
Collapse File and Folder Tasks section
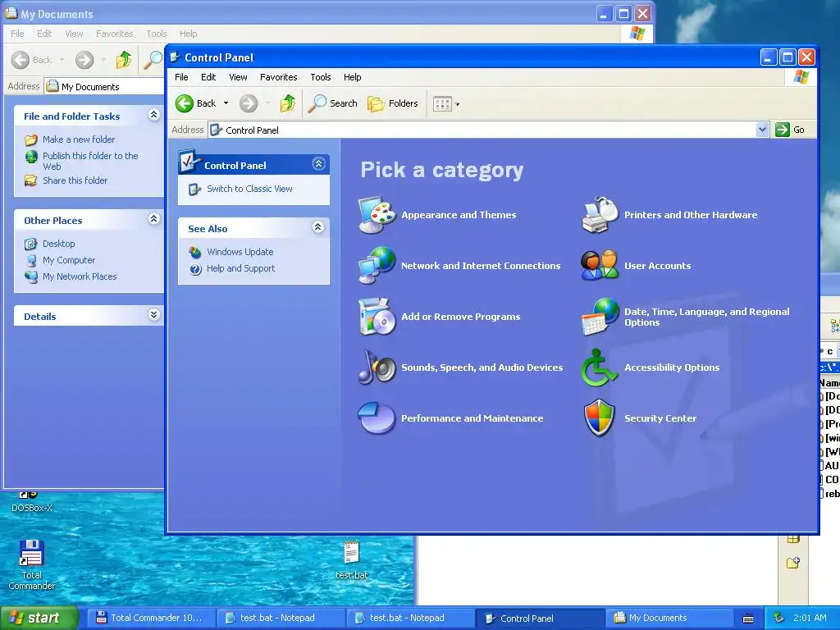(x=153, y=115)
